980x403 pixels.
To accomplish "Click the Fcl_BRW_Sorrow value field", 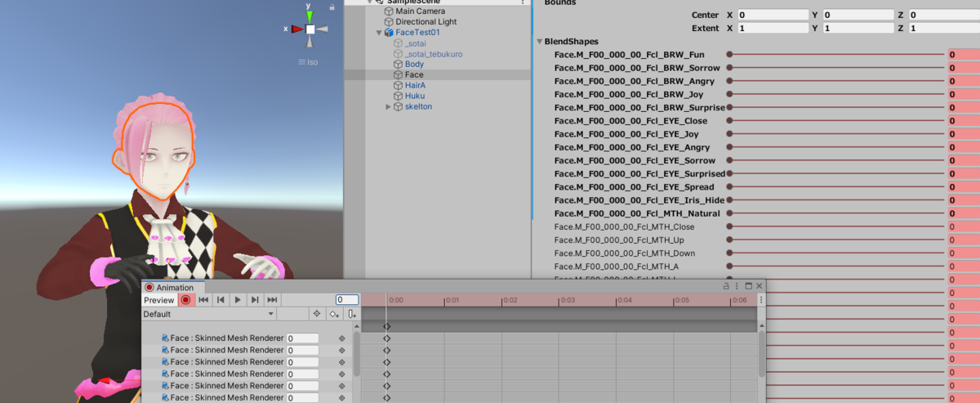I will click(x=964, y=68).
